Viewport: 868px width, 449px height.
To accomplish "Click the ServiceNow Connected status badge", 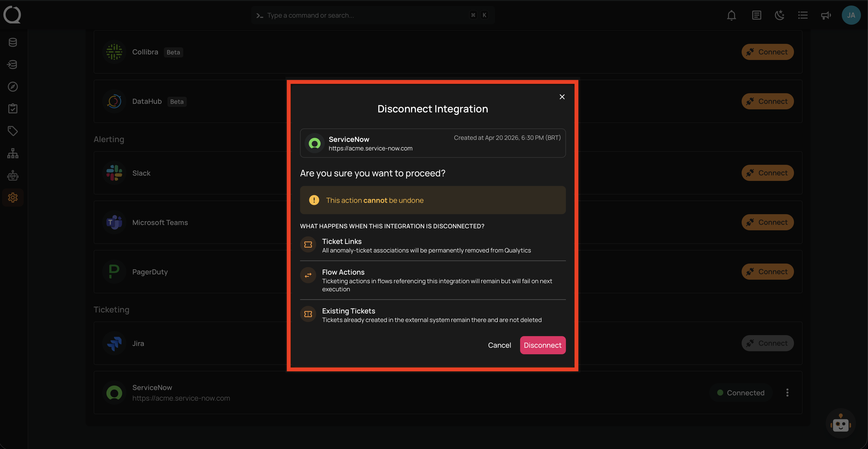I will click(x=741, y=393).
